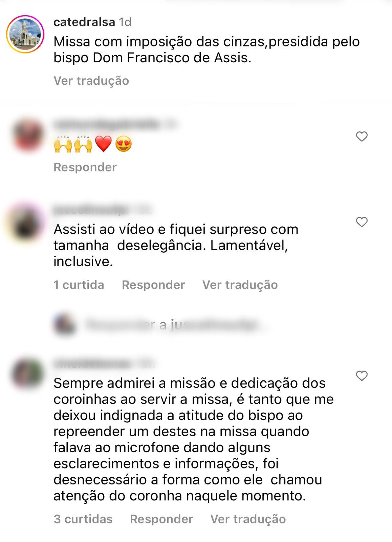The width and height of the screenshot is (392, 542).
Task: Open avatar of the coroinhas commenter
Action: click(28, 374)
